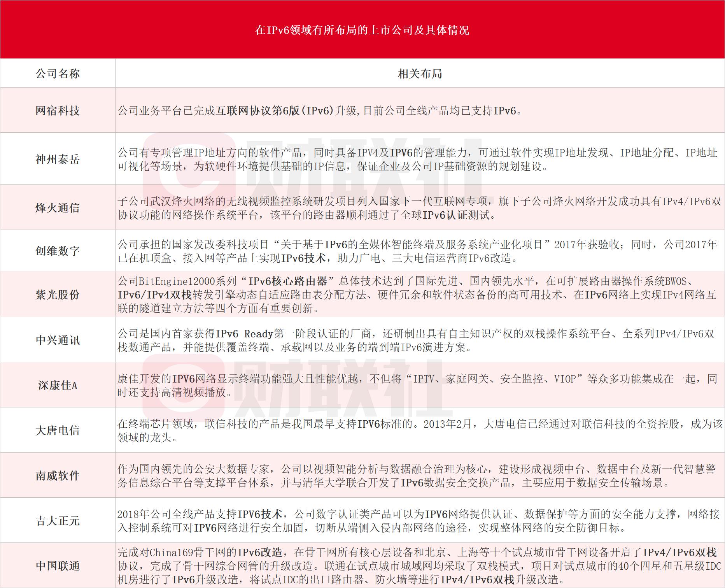Click company name cell "中国联通"
The width and height of the screenshot is (725, 588).
coord(58,566)
